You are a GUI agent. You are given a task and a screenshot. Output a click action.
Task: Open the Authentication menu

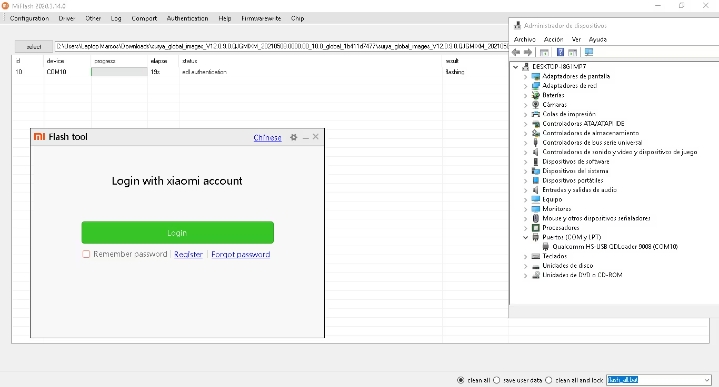click(x=187, y=18)
